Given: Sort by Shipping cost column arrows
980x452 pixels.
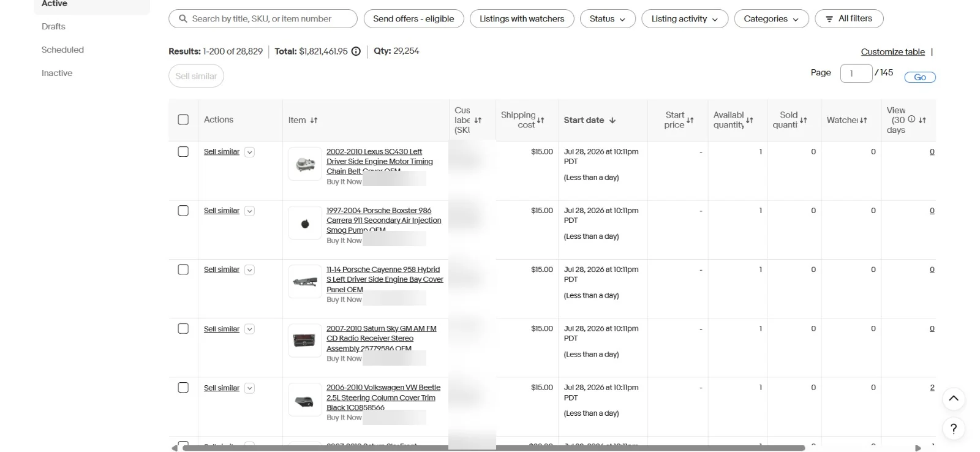Looking at the screenshot, I should tap(540, 121).
